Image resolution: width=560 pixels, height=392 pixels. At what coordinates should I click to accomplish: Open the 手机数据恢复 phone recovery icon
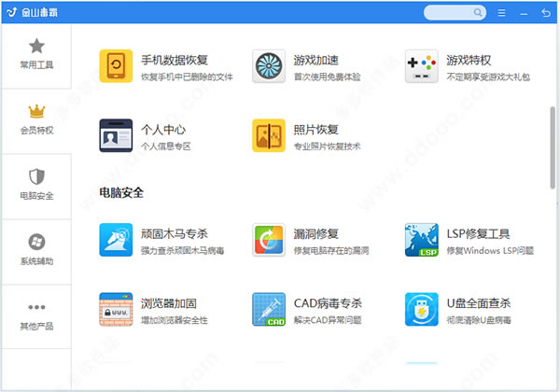point(116,66)
